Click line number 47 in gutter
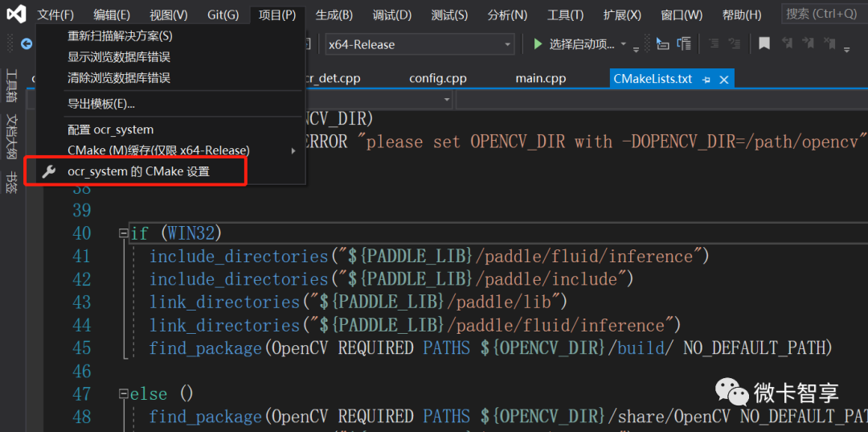 81,393
